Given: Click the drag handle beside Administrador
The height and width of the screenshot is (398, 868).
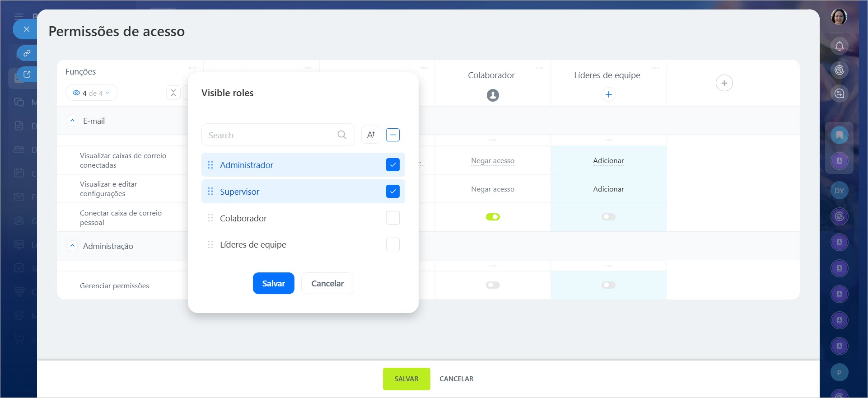Looking at the screenshot, I should (x=210, y=165).
